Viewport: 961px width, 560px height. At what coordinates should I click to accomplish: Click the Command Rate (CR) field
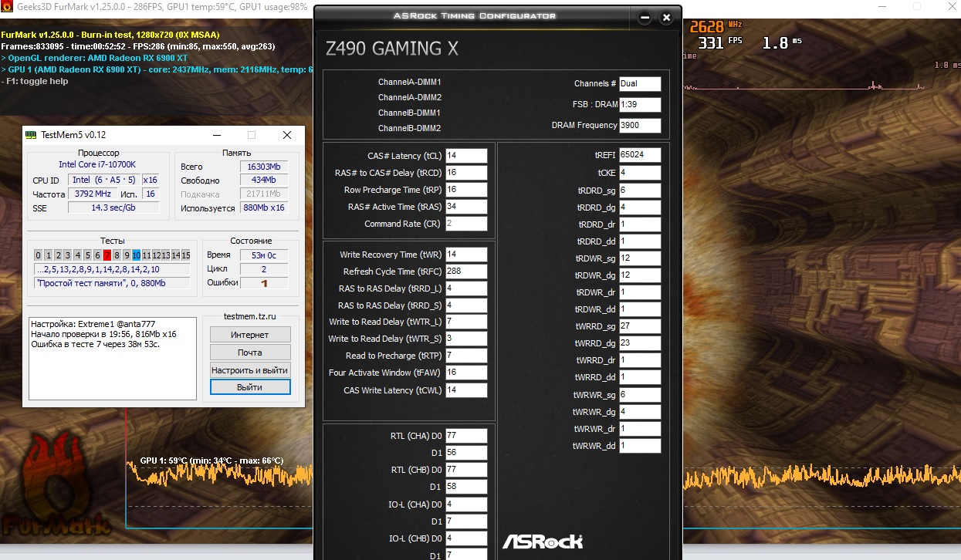coord(466,224)
